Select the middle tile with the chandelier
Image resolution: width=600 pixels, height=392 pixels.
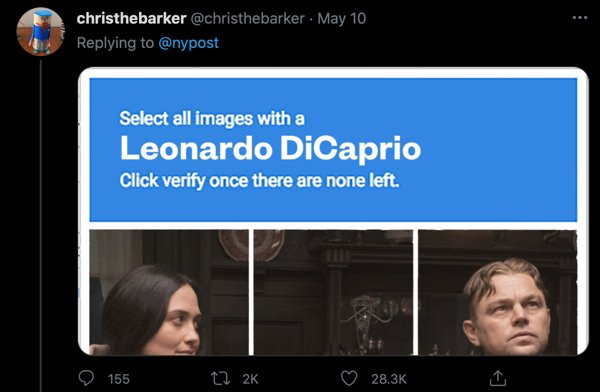tap(333, 292)
